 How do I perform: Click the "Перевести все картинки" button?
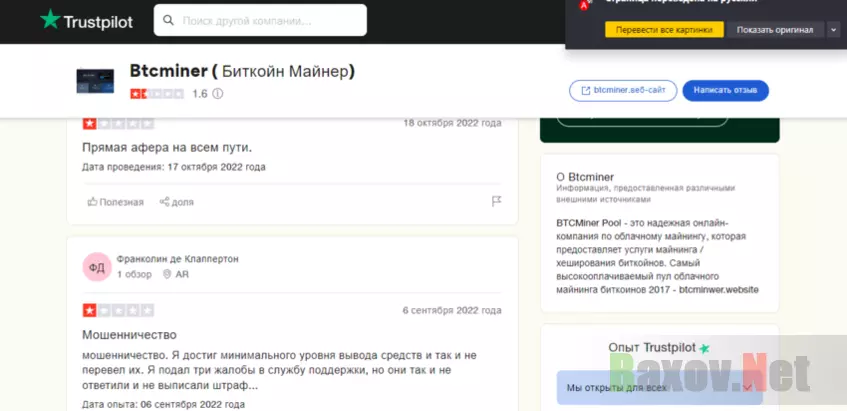click(664, 30)
